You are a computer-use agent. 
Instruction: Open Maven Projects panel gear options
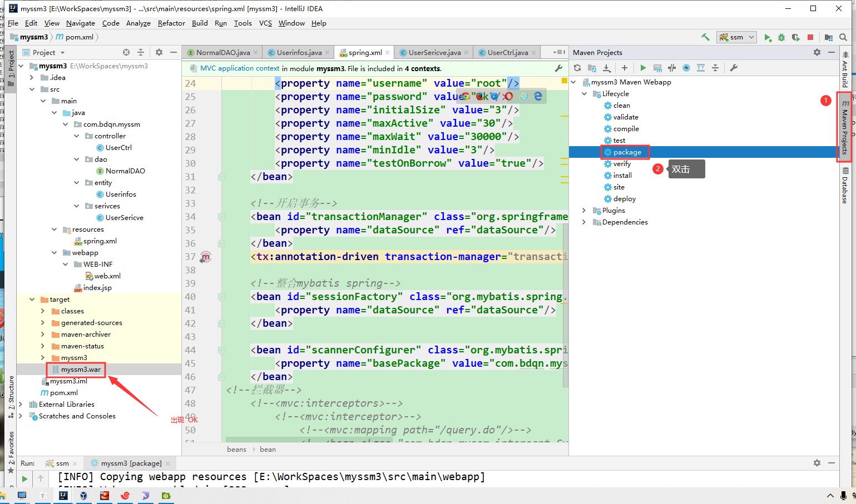(x=817, y=52)
